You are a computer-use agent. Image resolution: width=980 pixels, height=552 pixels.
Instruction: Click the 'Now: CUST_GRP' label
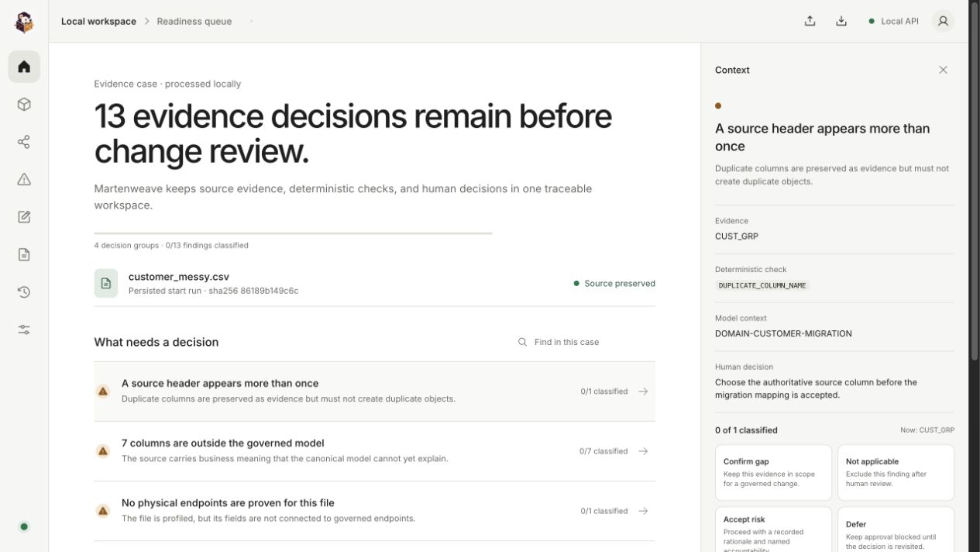click(927, 430)
